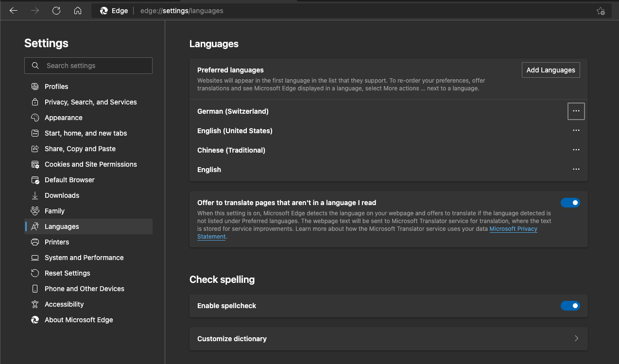The image size is (619, 364).
Task: Select Cookies and Site Permissions
Action: [90, 164]
